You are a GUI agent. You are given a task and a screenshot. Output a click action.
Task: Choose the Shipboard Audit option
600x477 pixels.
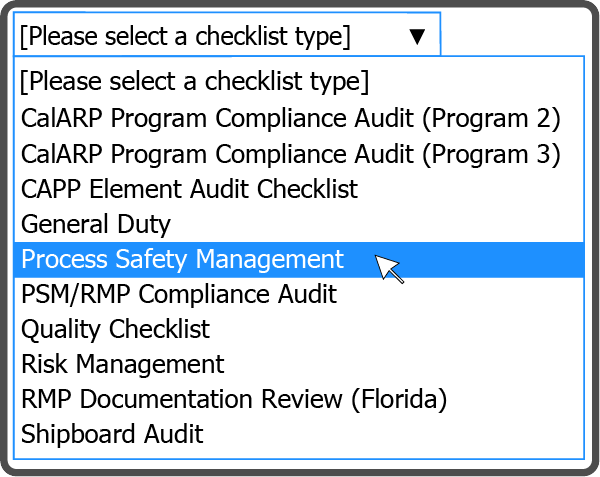[112, 434]
